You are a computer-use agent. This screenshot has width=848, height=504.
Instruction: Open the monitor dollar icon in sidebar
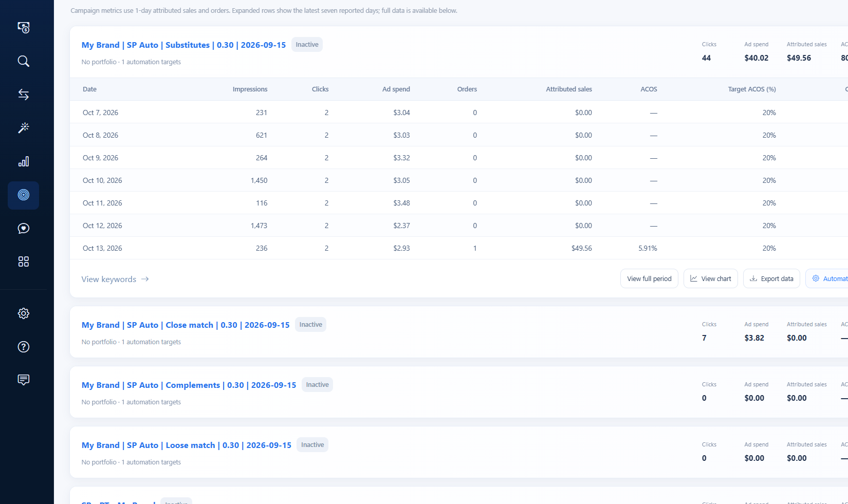pyautogui.click(x=24, y=28)
